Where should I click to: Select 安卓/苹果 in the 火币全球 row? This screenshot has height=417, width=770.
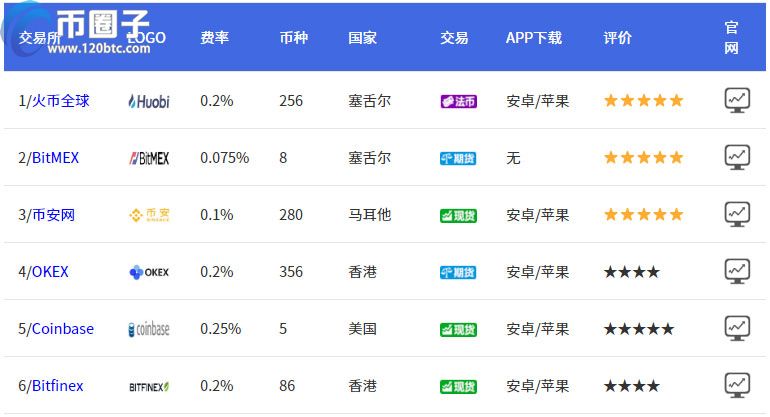537,101
